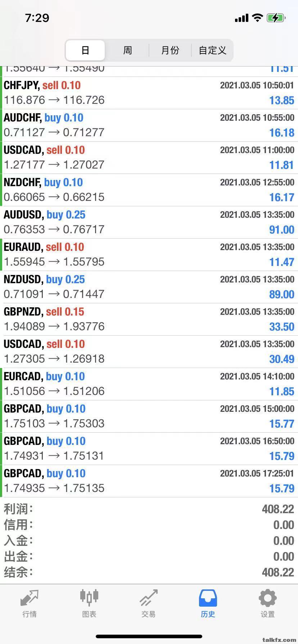Open the AUDUSD buy 0.25 trade row
This screenshot has width=298, height=644.
149,222
